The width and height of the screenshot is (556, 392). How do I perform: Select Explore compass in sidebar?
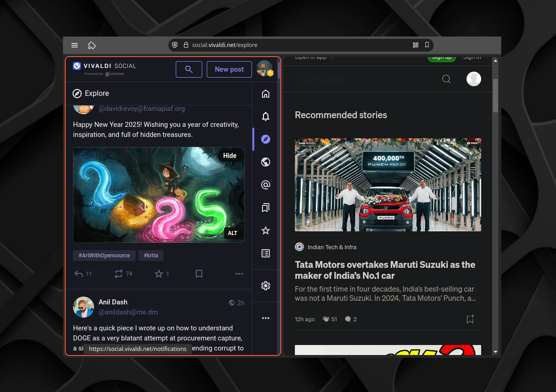[x=266, y=139]
